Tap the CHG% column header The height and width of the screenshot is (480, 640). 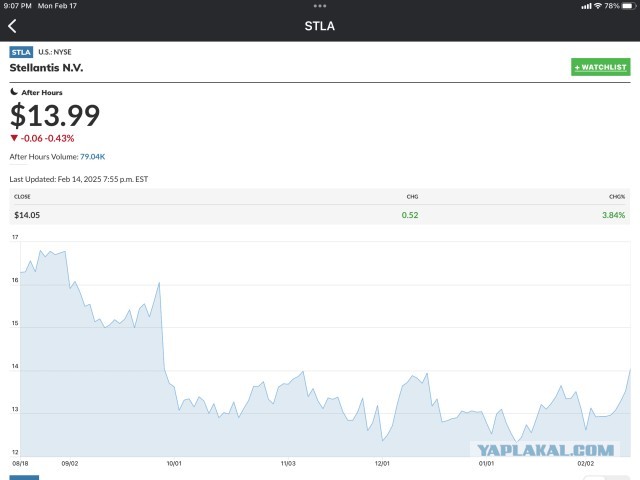(617, 197)
